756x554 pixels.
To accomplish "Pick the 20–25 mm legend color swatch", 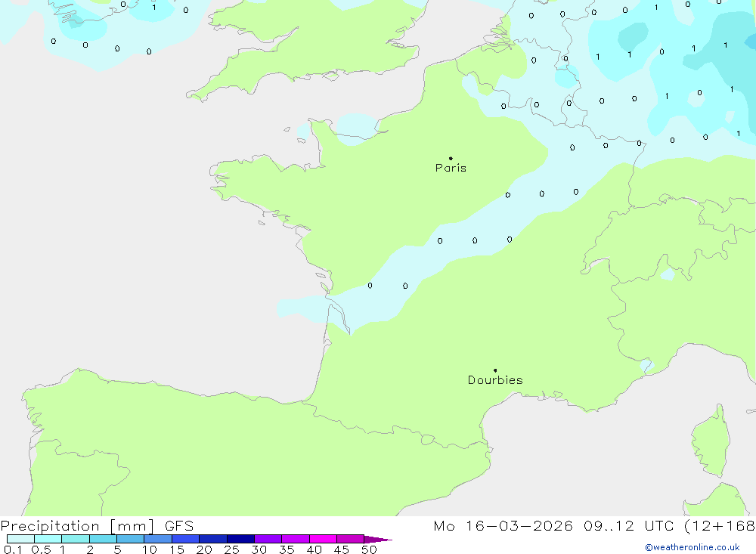I will (x=213, y=539).
